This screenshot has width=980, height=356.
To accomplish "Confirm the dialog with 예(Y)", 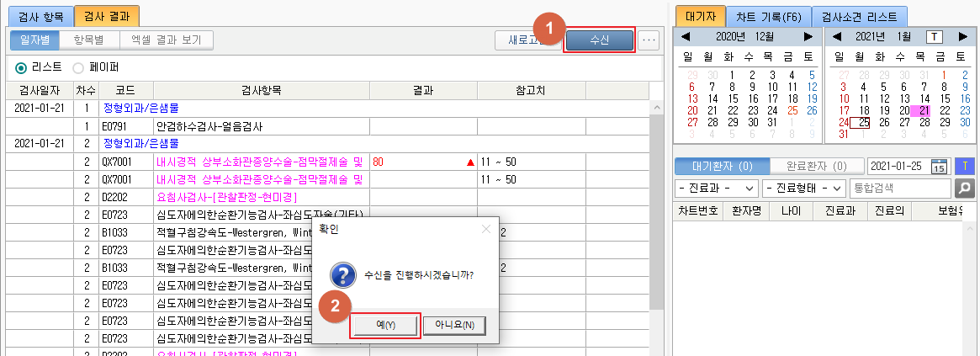I will [x=384, y=325].
